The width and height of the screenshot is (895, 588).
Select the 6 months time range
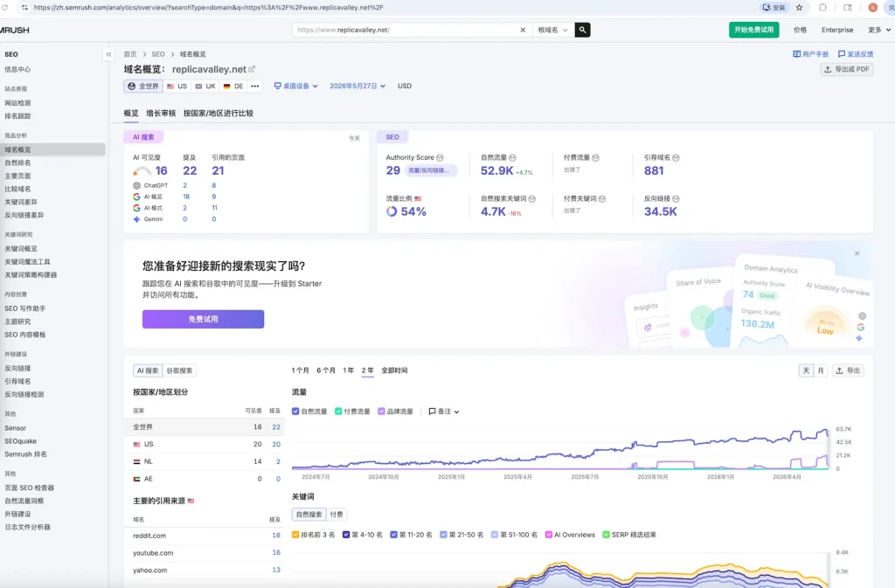[326, 370]
